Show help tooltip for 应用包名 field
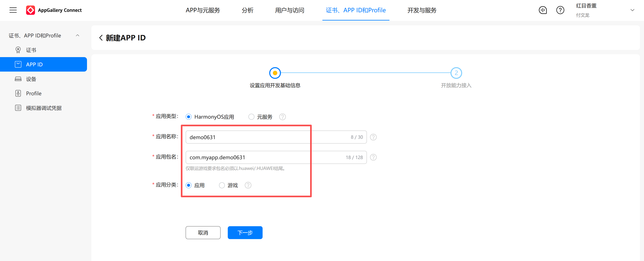 (373, 157)
